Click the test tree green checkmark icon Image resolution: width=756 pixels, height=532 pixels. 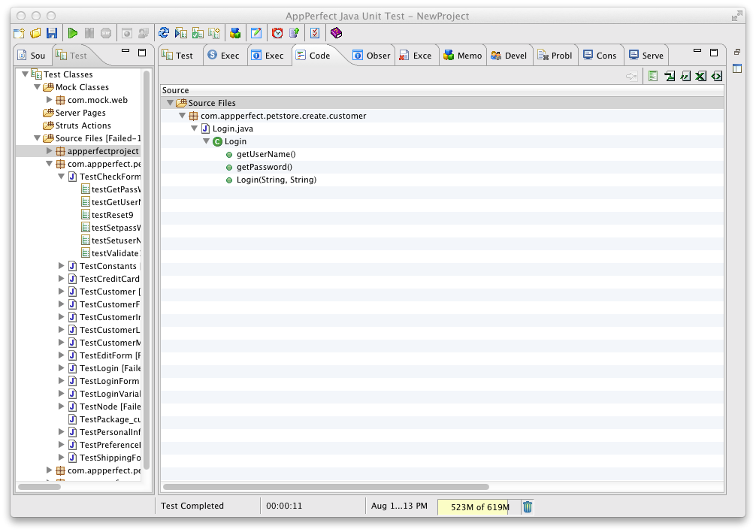click(198, 33)
